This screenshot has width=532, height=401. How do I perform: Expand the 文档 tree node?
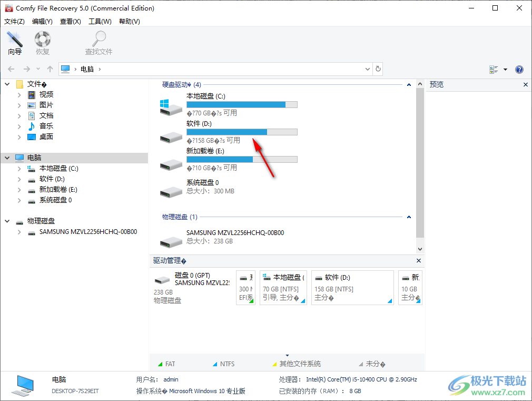tap(19, 116)
